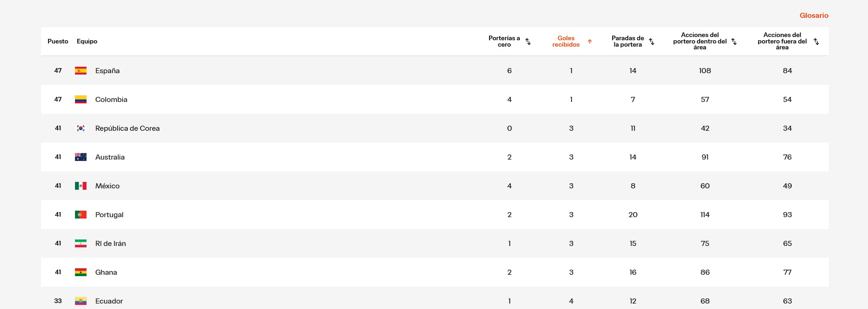Click the Portugal flag icon
The height and width of the screenshot is (309, 868).
(81, 215)
